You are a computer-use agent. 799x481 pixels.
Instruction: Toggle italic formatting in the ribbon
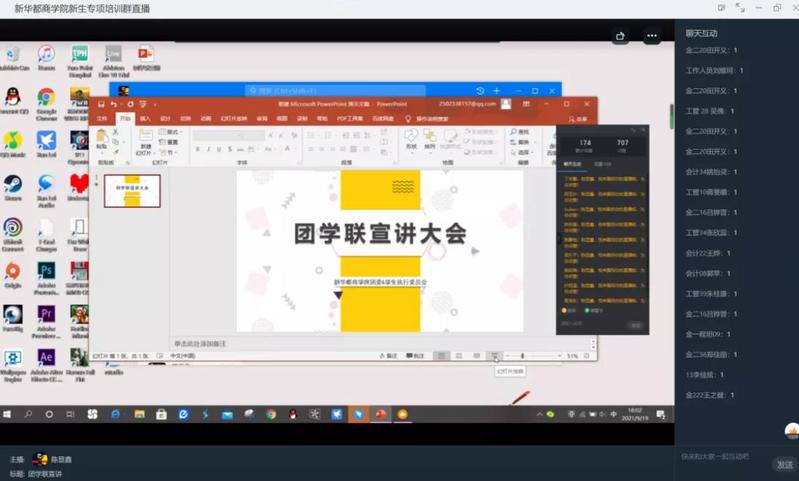(x=208, y=149)
